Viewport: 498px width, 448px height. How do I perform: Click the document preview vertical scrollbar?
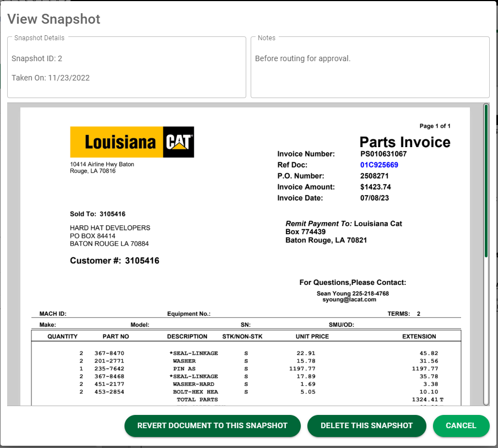coord(486,254)
